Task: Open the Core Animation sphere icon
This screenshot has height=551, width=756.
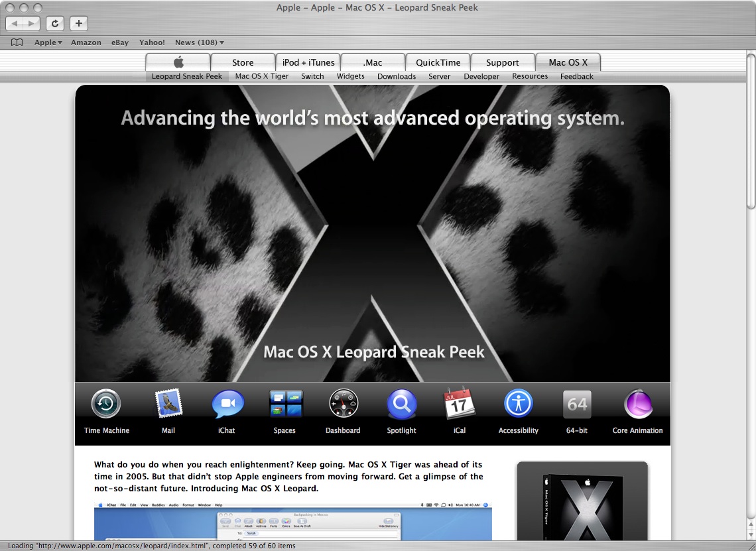Action: pos(638,404)
